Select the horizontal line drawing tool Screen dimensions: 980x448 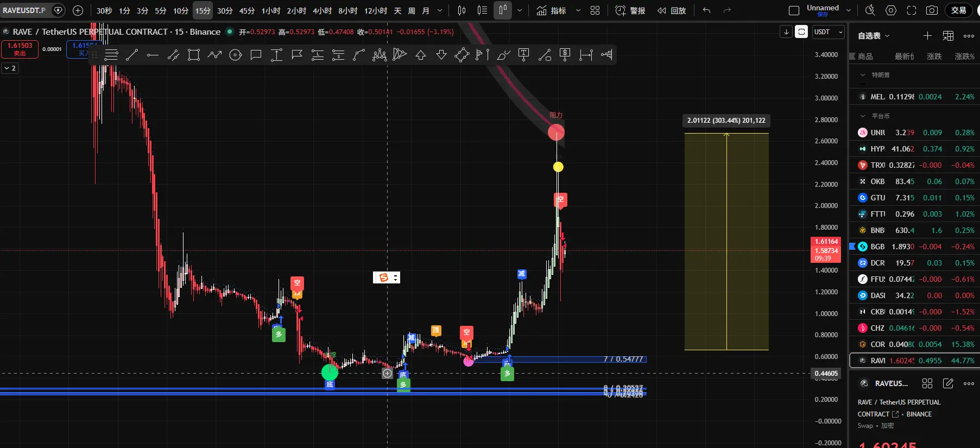[x=153, y=55]
